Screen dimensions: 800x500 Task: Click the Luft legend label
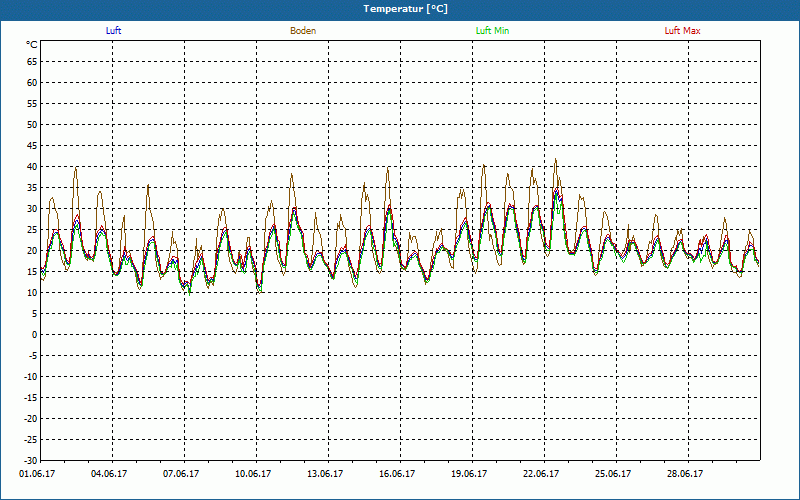pos(114,31)
